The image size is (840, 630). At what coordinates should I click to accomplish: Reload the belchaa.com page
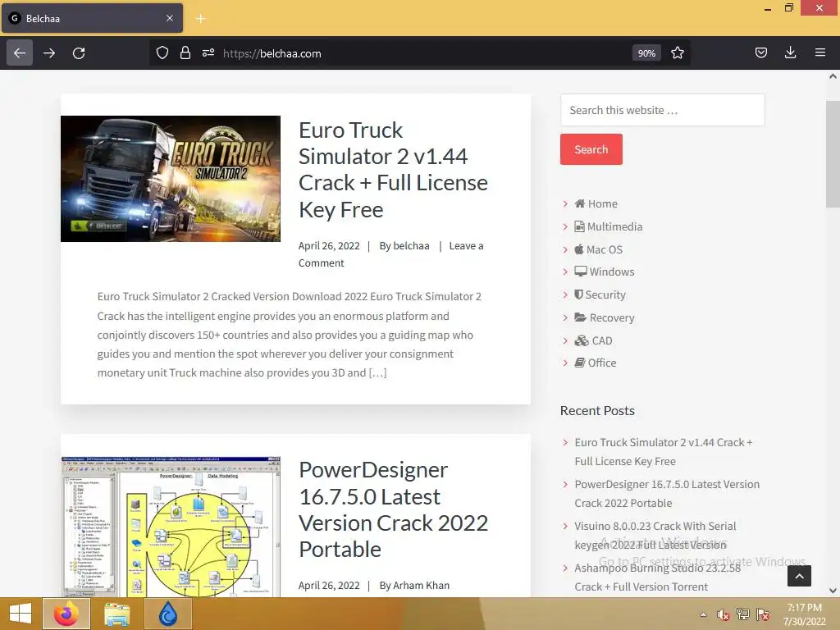pos(79,53)
